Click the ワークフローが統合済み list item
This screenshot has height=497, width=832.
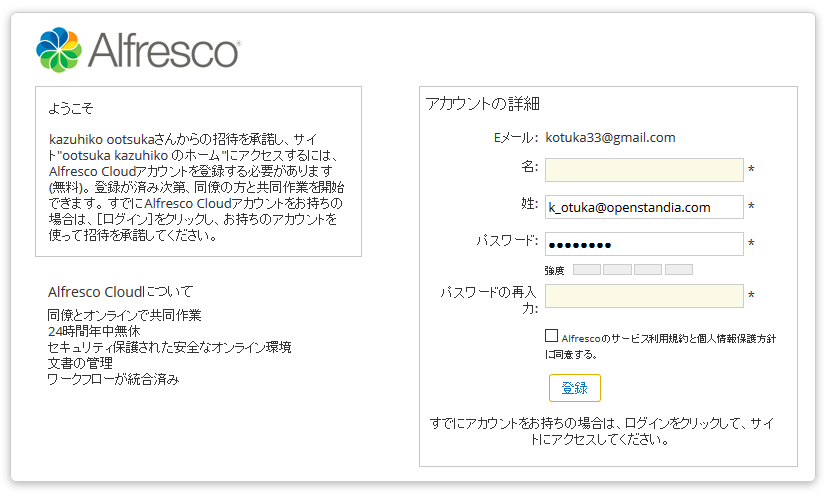[114, 379]
